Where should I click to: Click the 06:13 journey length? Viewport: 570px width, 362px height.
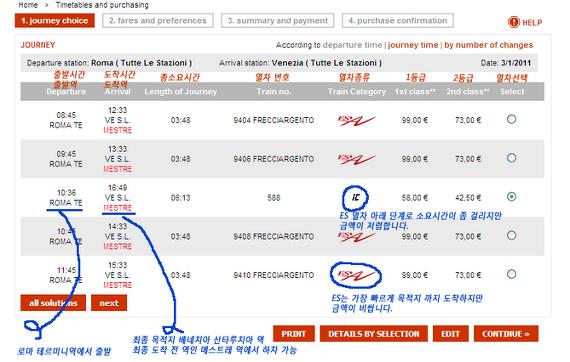point(181,198)
